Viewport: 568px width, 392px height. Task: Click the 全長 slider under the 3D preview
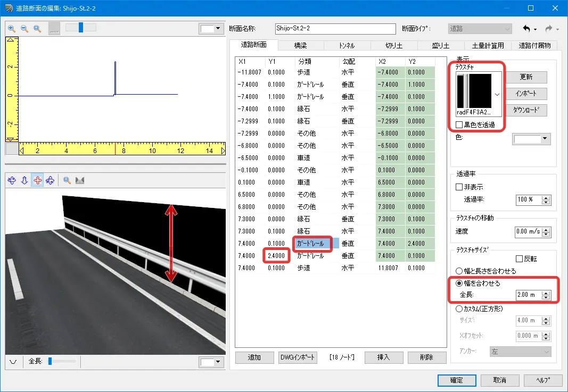coord(62,361)
